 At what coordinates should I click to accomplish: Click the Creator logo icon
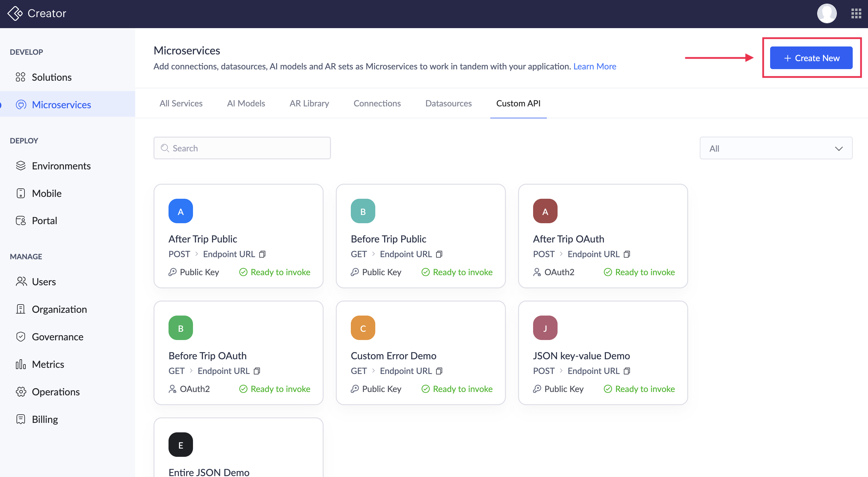point(15,13)
